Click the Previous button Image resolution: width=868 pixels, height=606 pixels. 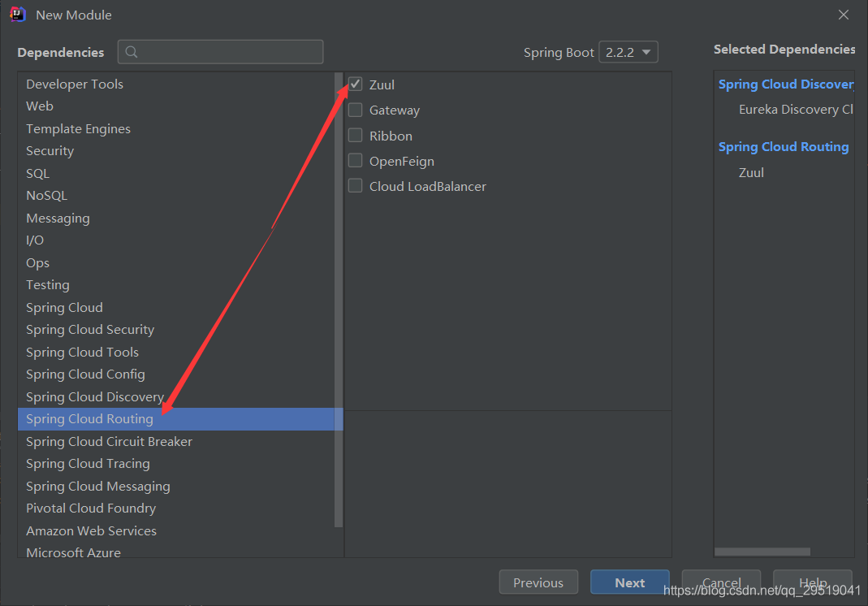[x=538, y=582]
